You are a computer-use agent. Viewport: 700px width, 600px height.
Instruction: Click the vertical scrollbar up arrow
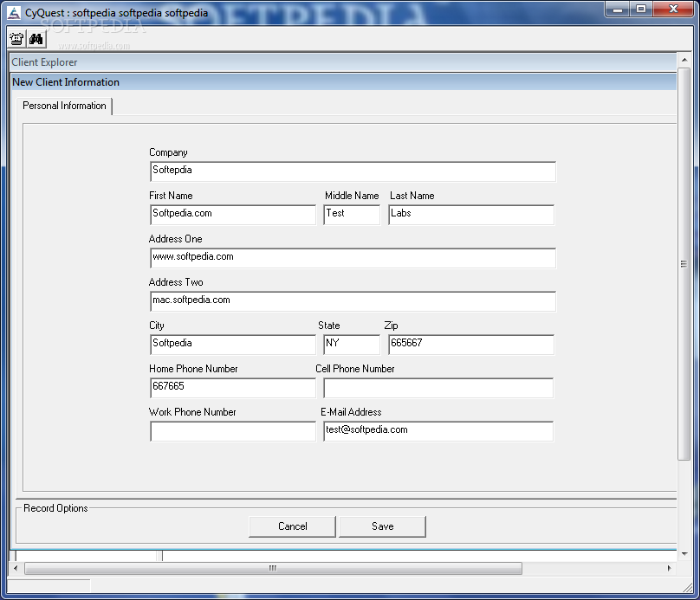pos(684,60)
